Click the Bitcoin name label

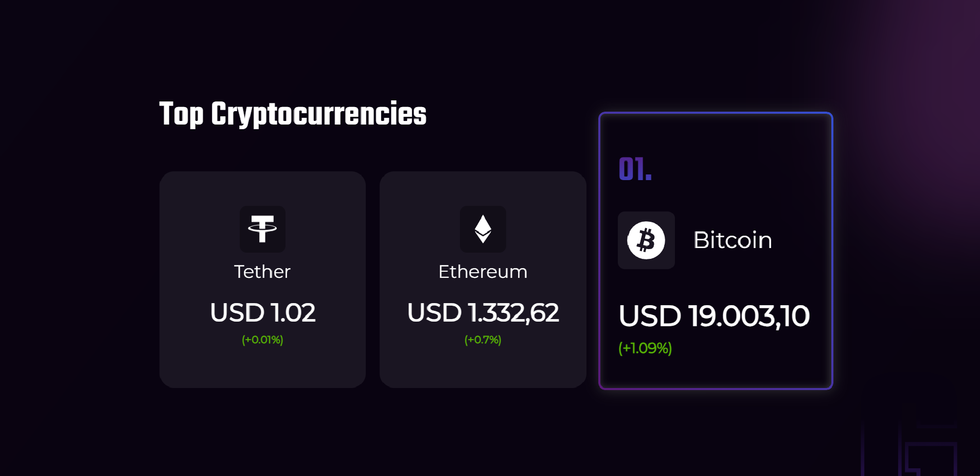pos(733,240)
